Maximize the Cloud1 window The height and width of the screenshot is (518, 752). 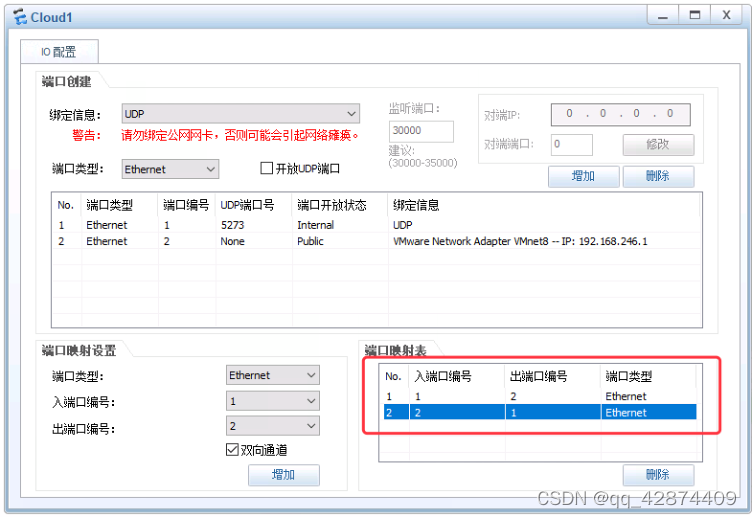694,15
